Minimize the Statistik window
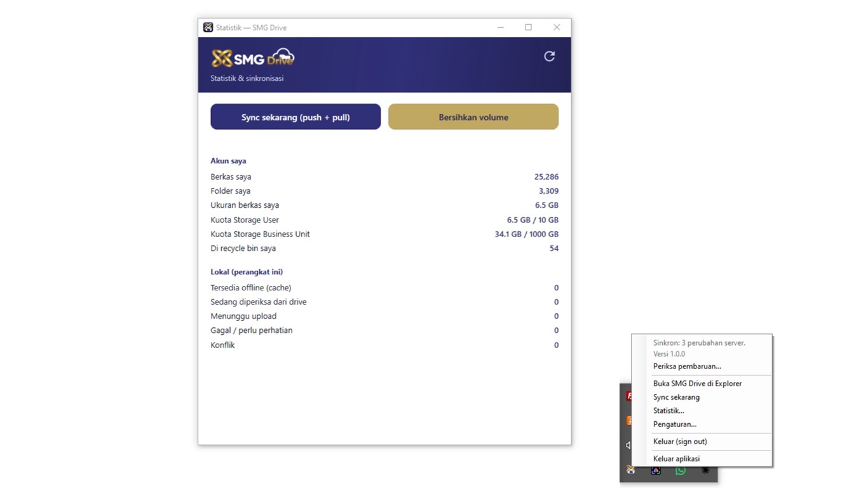This screenshot has width=868, height=488. point(501,27)
